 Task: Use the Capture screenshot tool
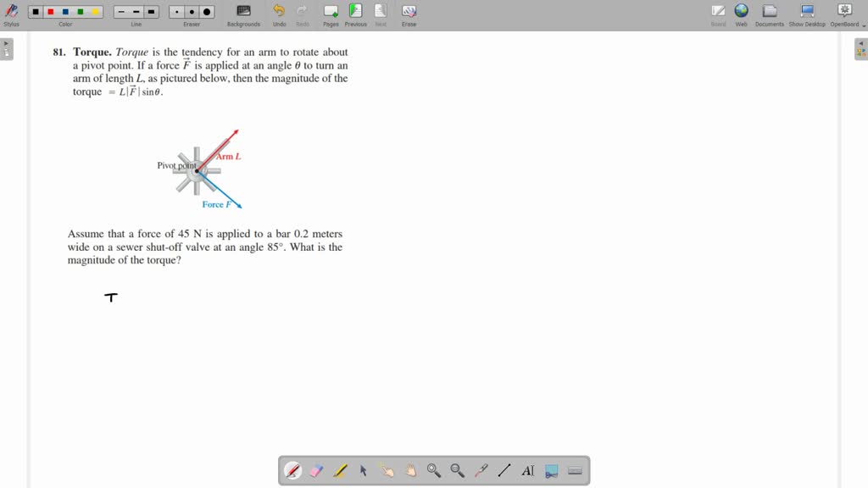pos(551,470)
